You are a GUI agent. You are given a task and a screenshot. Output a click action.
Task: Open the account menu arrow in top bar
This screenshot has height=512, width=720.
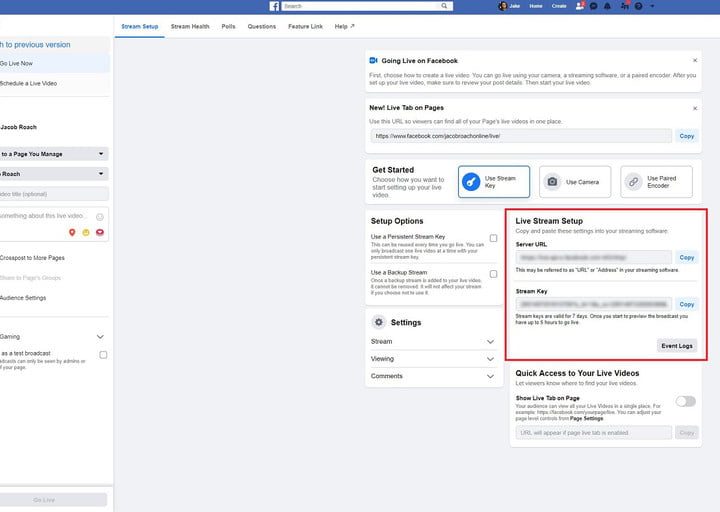click(x=652, y=6)
